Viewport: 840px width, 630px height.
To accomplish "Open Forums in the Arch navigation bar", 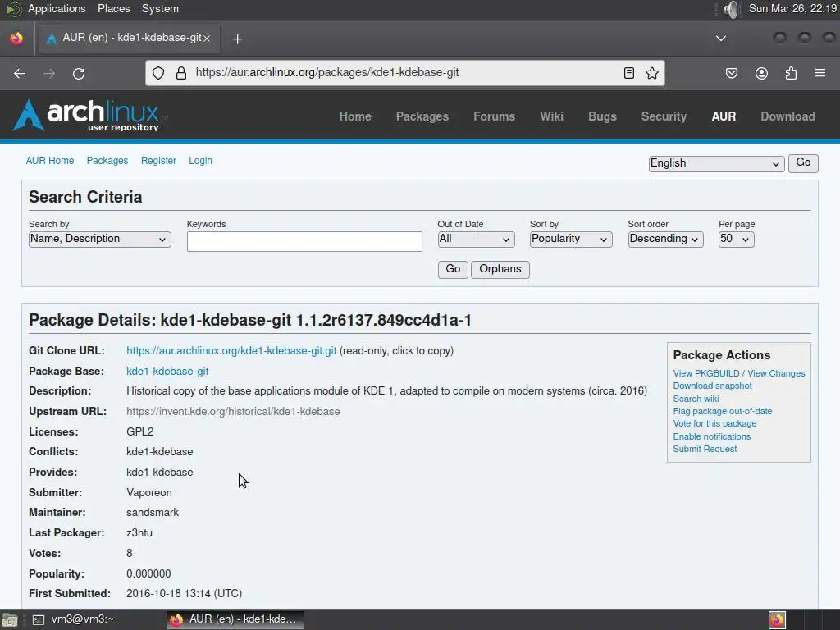I will click(494, 116).
